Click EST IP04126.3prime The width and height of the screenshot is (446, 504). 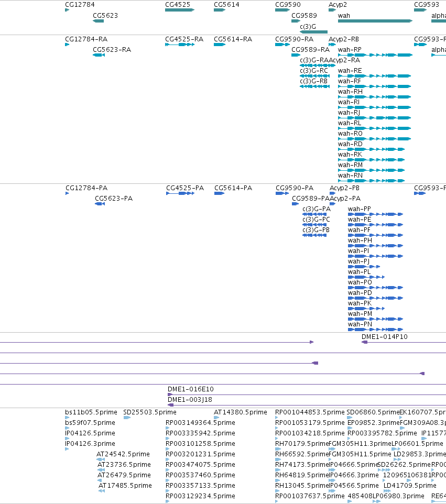[x=90, y=444]
